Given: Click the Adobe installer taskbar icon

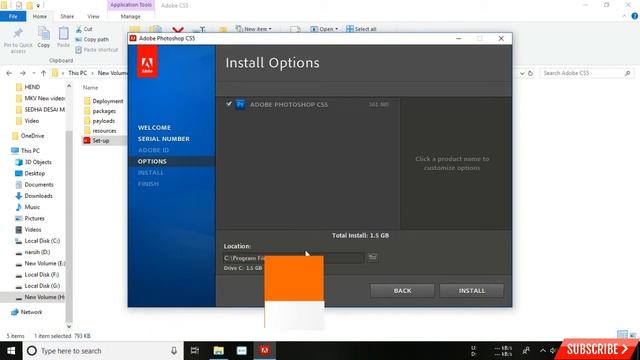Looking at the screenshot, I should point(264,351).
